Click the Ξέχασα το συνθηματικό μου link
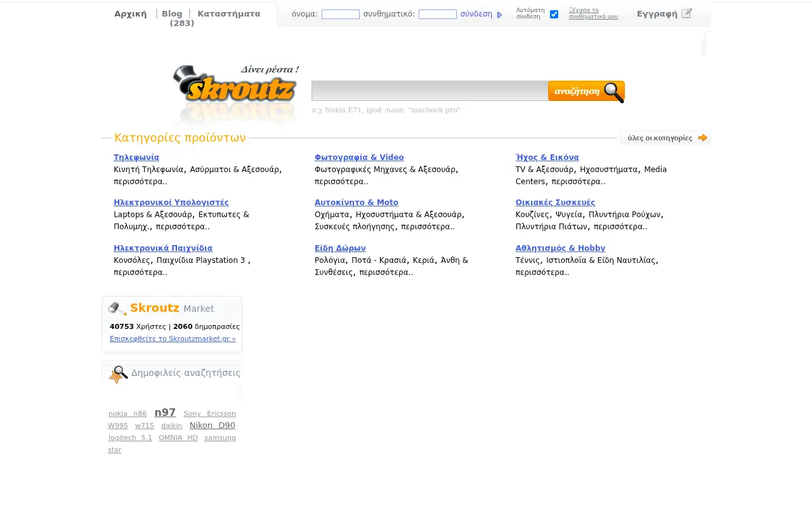The height and width of the screenshot is (508, 812). click(593, 13)
